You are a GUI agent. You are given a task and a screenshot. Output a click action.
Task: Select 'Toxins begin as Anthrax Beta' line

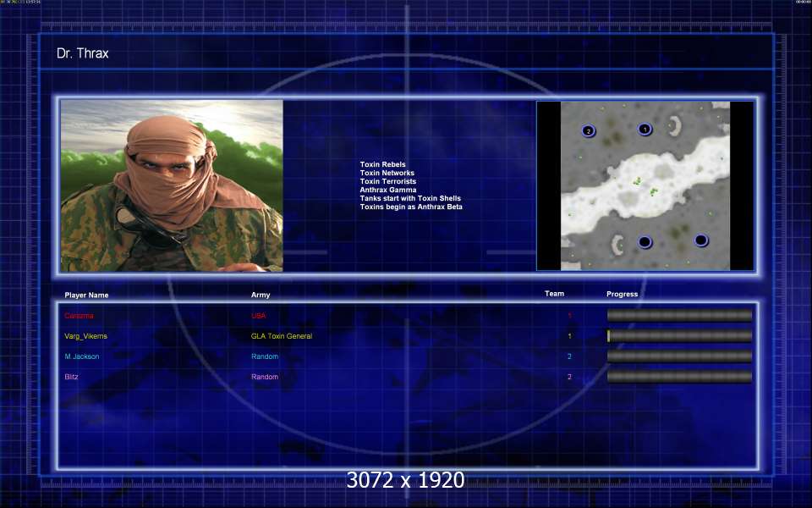pyautogui.click(x=411, y=207)
